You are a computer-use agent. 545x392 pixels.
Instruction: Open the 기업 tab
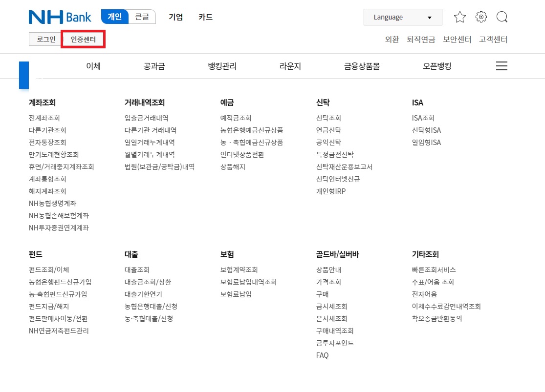click(175, 17)
